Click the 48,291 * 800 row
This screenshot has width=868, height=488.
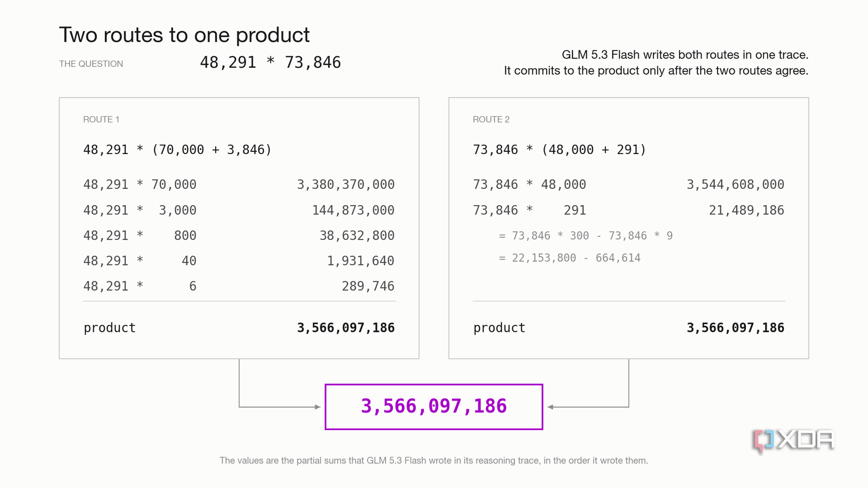[239, 236]
